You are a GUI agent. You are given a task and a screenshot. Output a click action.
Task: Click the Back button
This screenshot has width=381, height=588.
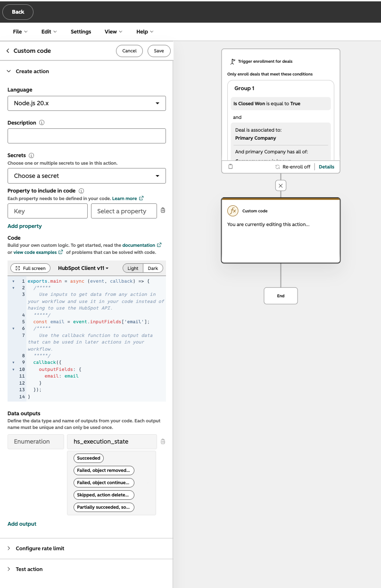18,12
